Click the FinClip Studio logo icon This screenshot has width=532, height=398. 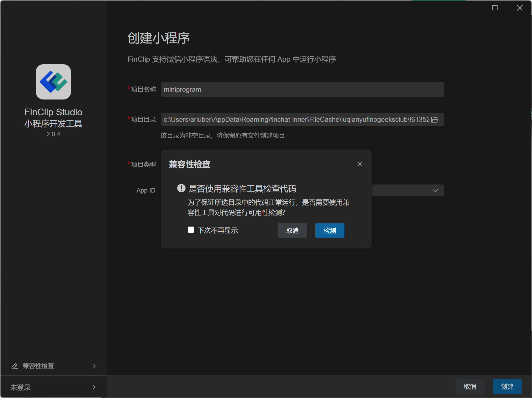(53, 82)
